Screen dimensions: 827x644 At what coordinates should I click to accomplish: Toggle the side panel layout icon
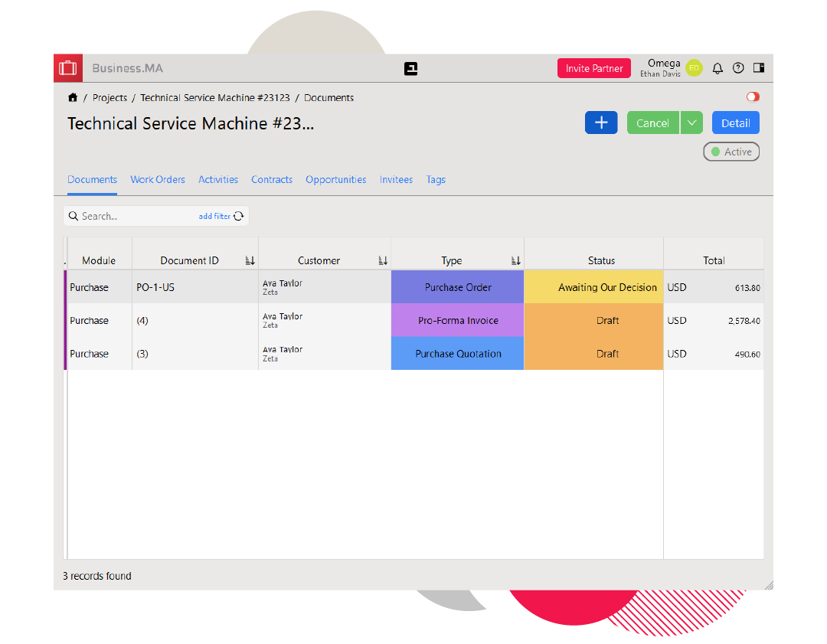click(x=759, y=68)
